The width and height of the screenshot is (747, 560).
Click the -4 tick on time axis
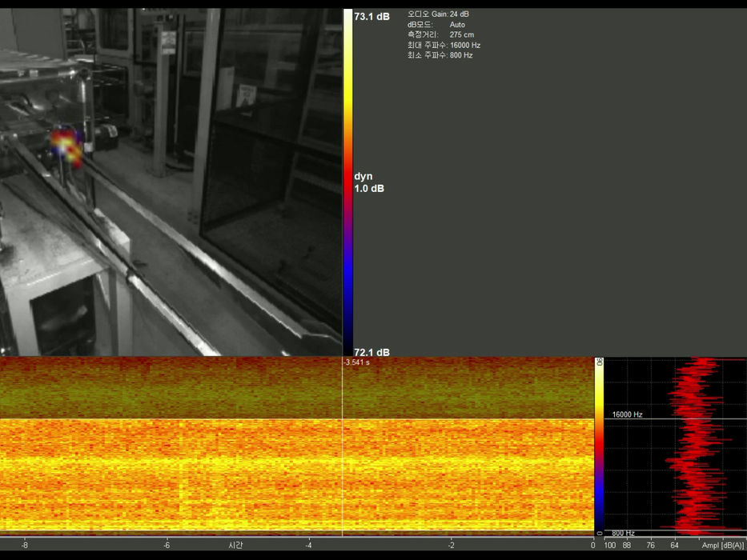pos(308,546)
